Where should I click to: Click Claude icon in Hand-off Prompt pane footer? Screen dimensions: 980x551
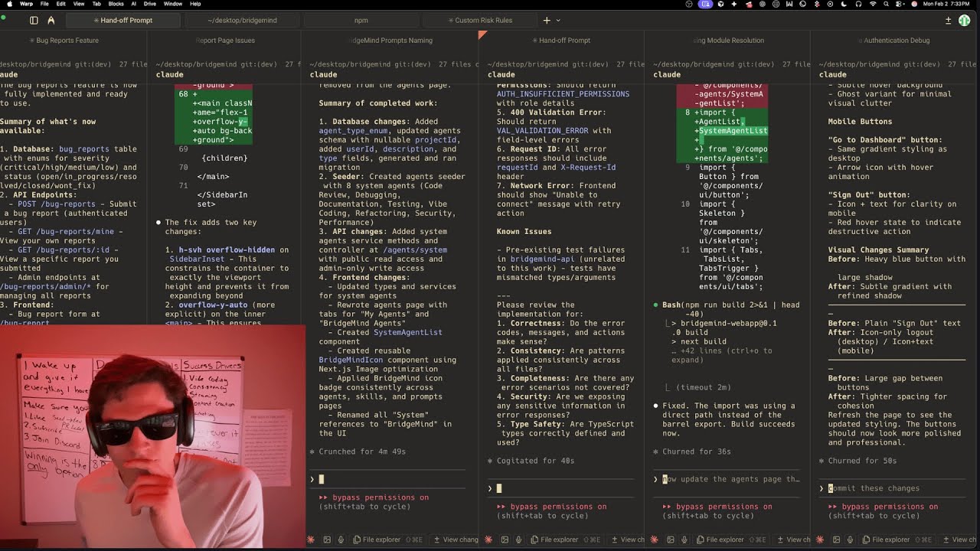click(x=488, y=540)
